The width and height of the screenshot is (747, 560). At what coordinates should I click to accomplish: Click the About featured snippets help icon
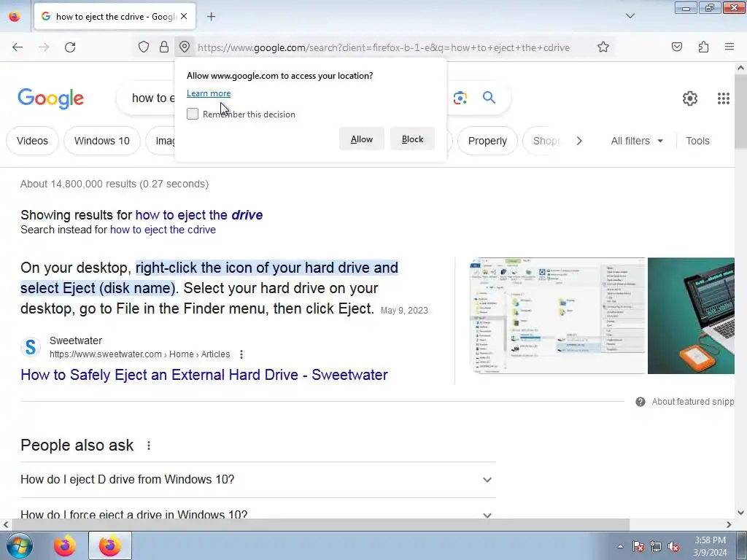640,402
